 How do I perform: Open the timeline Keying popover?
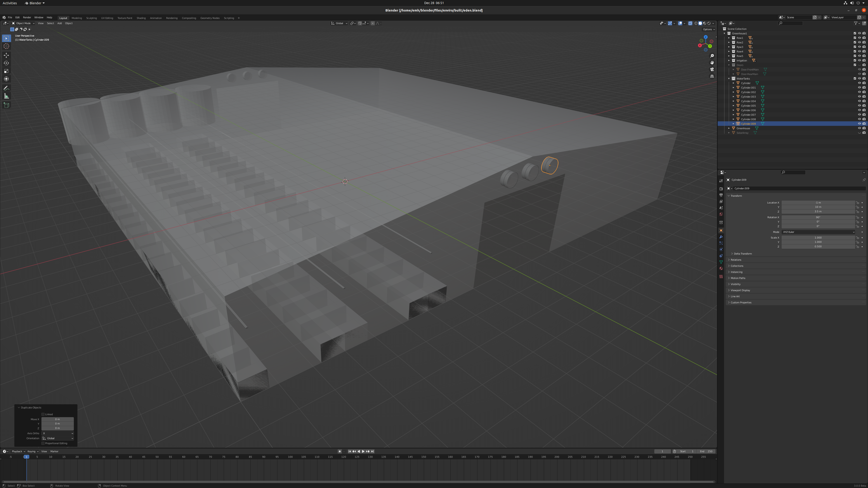click(x=33, y=451)
